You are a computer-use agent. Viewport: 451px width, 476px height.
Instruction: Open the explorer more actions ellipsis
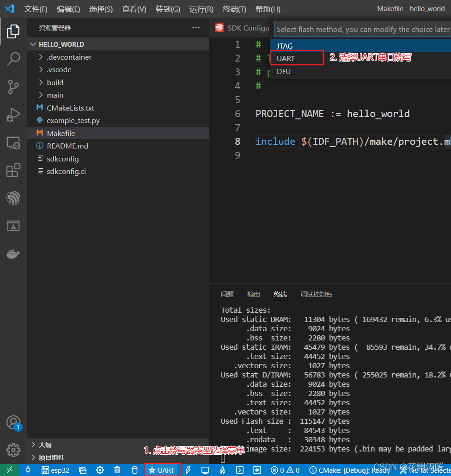196,27
